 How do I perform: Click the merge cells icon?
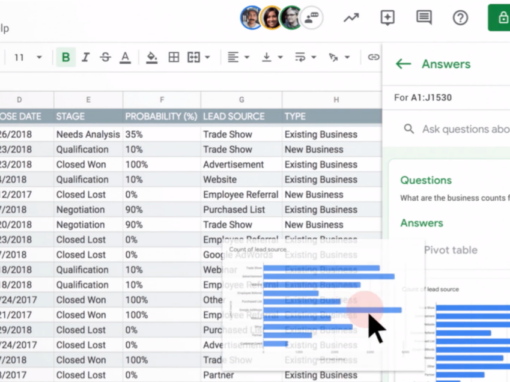coord(194,57)
